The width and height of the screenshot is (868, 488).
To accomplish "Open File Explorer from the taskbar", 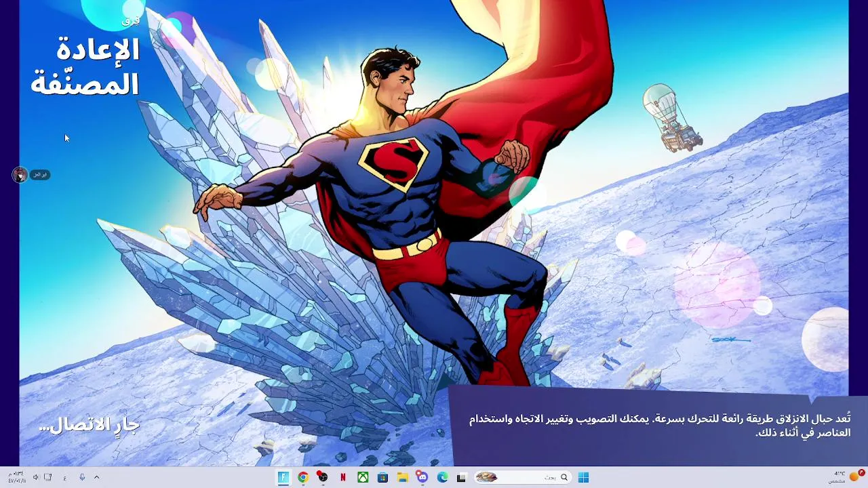I will pos(403,477).
